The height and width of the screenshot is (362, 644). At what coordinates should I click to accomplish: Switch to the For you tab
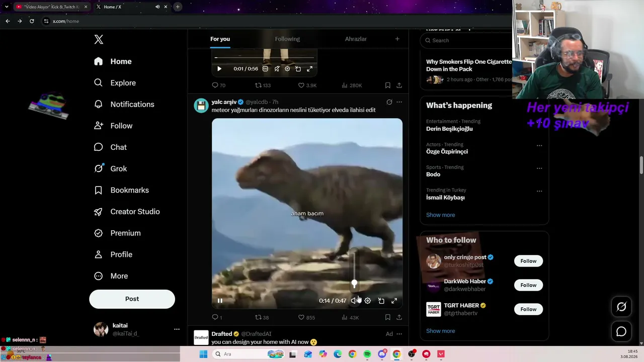(220, 39)
